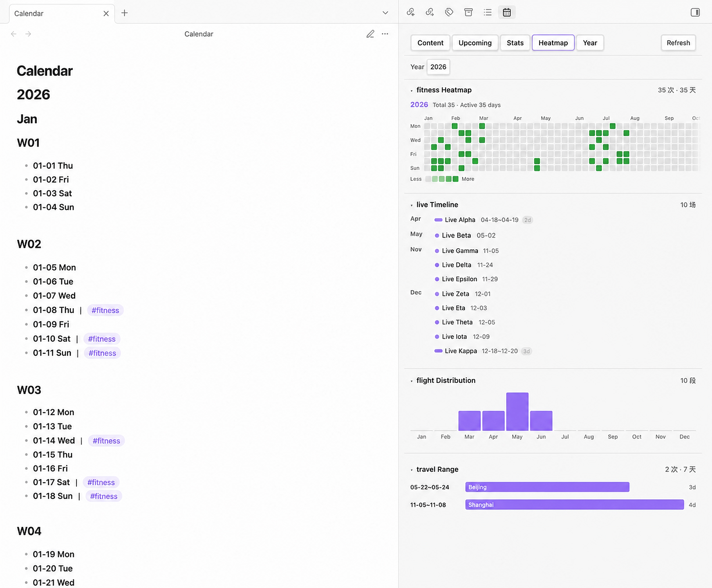Screen dimensions: 712x588
Task: Open a new tab with plus
Action: click(125, 13)
